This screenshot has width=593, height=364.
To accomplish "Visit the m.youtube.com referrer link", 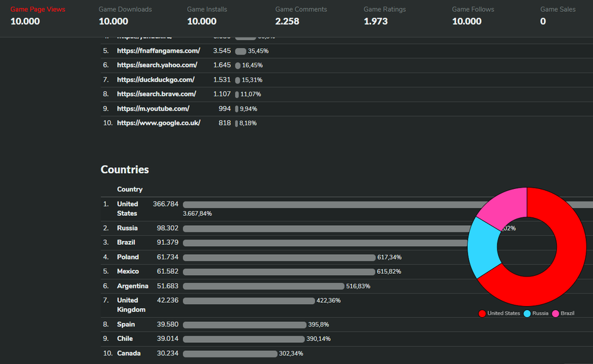I will pos(153,109).
